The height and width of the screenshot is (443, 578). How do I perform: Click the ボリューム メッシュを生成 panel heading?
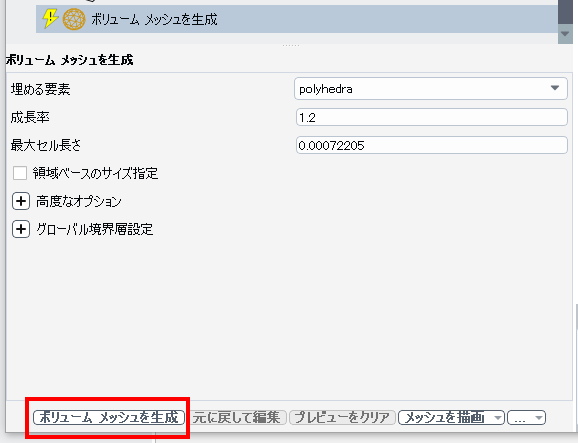(70, 60)
